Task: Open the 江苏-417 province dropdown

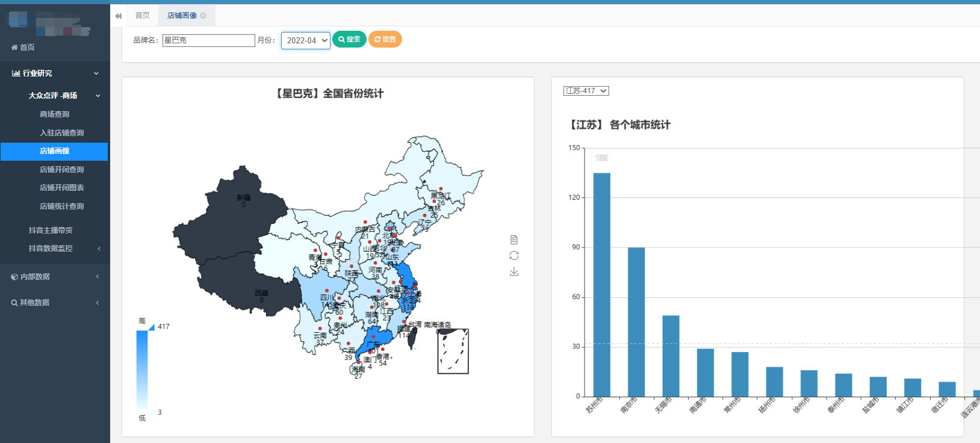Action: tap(586, 91)
